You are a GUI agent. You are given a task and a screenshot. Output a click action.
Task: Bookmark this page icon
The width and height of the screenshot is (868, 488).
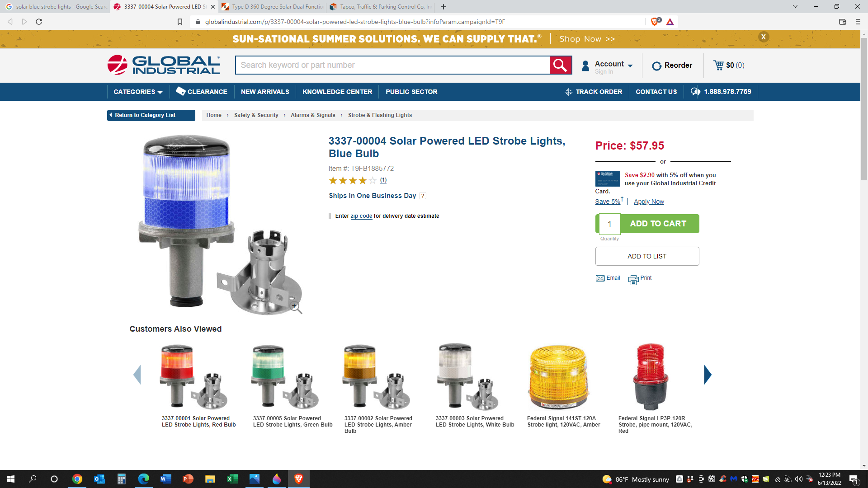(180, 22)
